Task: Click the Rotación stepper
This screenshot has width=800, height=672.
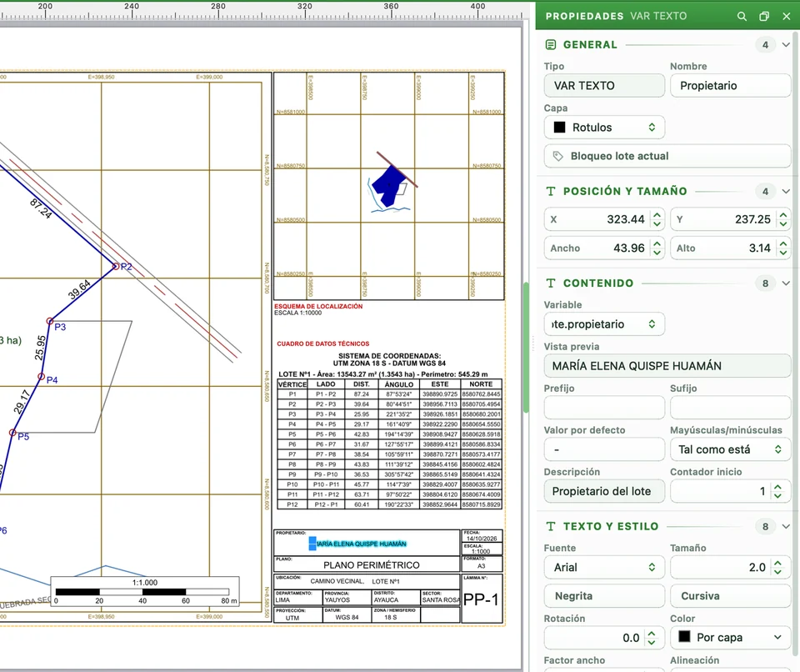Action: pos(652,638)
